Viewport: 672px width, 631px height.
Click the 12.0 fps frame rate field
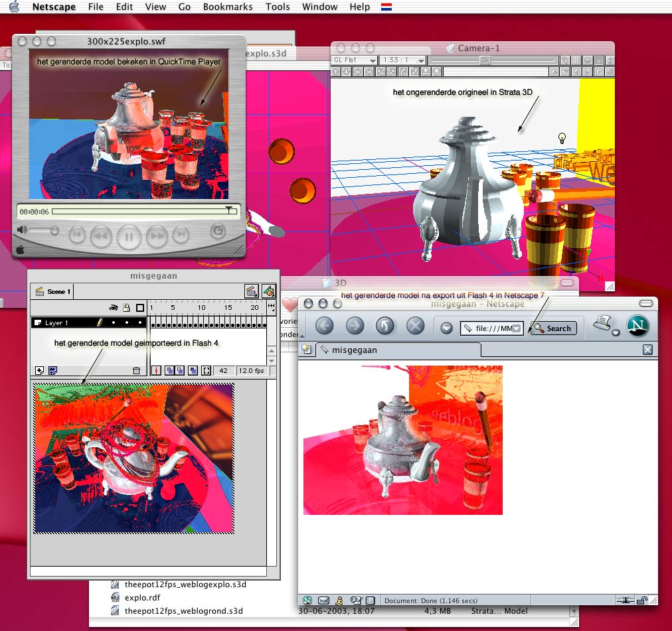[251, 370]
